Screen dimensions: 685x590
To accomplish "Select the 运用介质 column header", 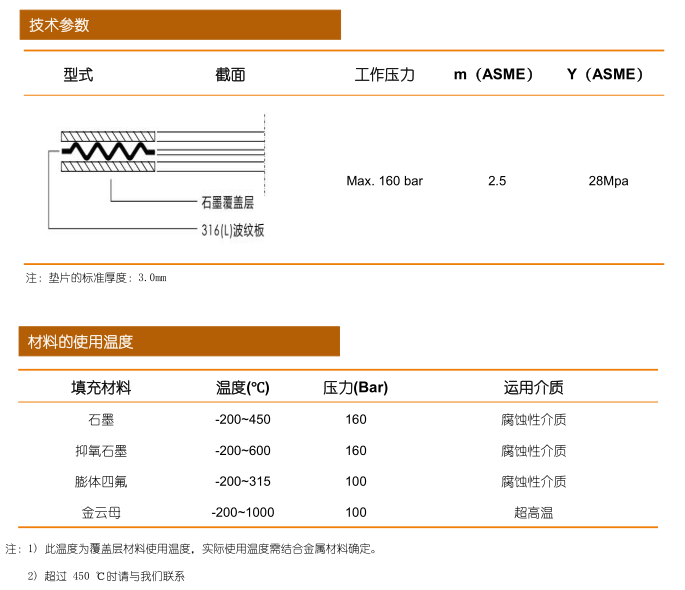I will coord(533,388).
